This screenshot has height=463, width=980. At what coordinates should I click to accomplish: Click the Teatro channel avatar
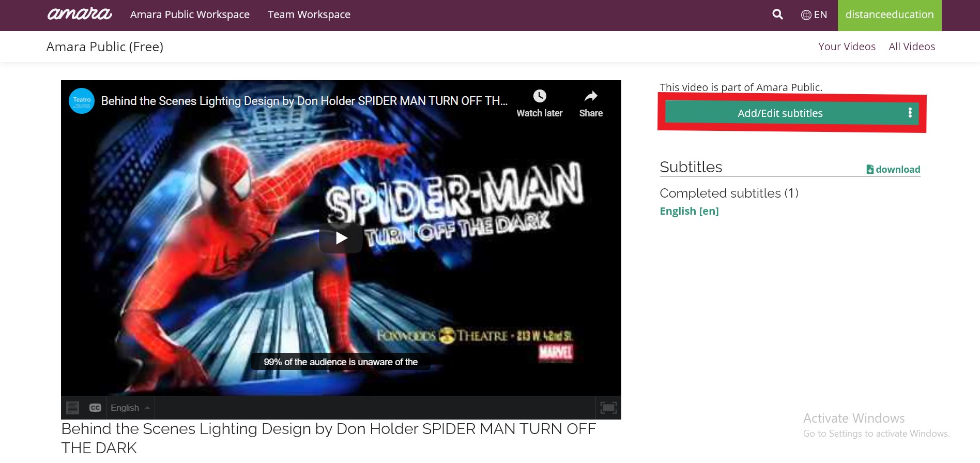coord(82,101)
